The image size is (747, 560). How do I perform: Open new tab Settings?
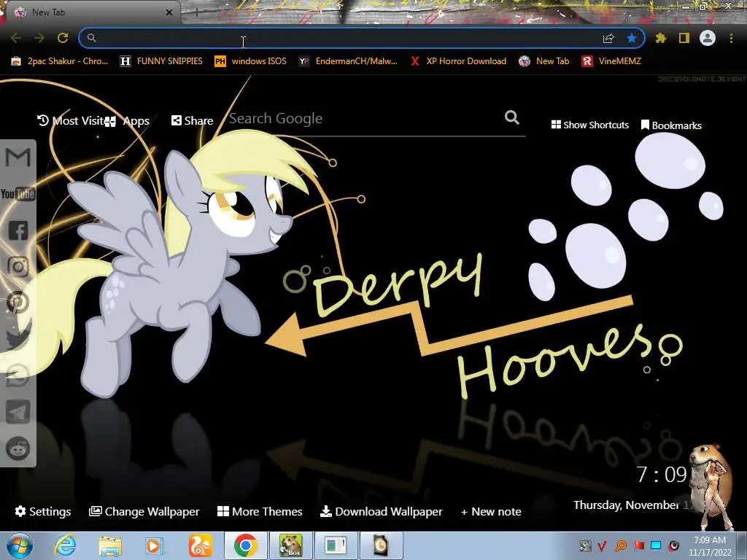pos(43,511)
